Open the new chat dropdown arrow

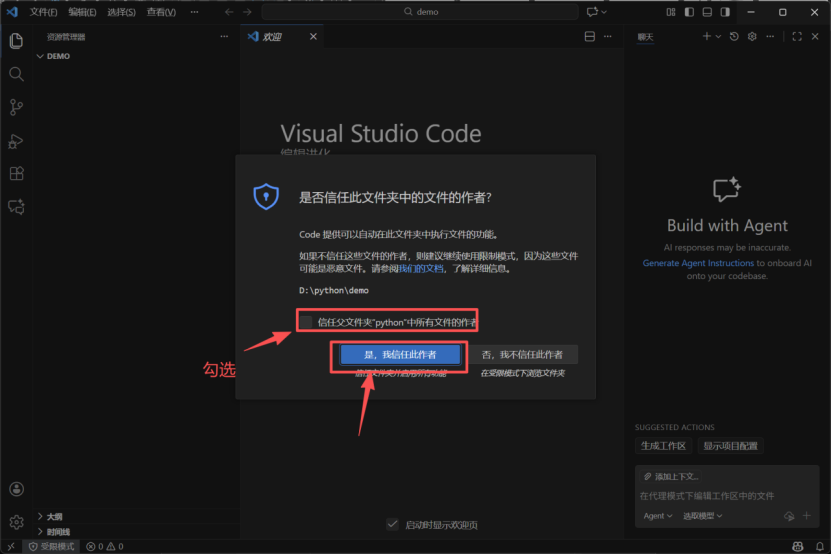[x=718, y=37]
